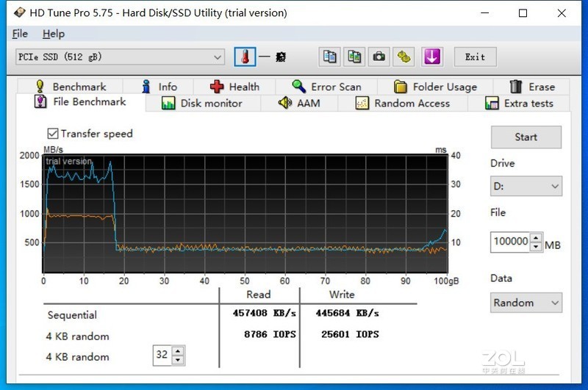588x390 pixels.
Task: Open the Health tab
Action: click(x=234, y=87)
